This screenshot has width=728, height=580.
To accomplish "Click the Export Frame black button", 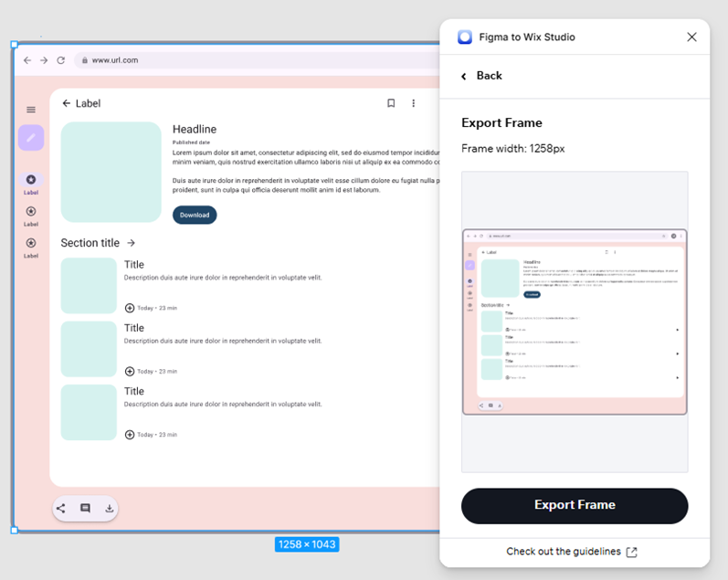I will coord(575,506).
